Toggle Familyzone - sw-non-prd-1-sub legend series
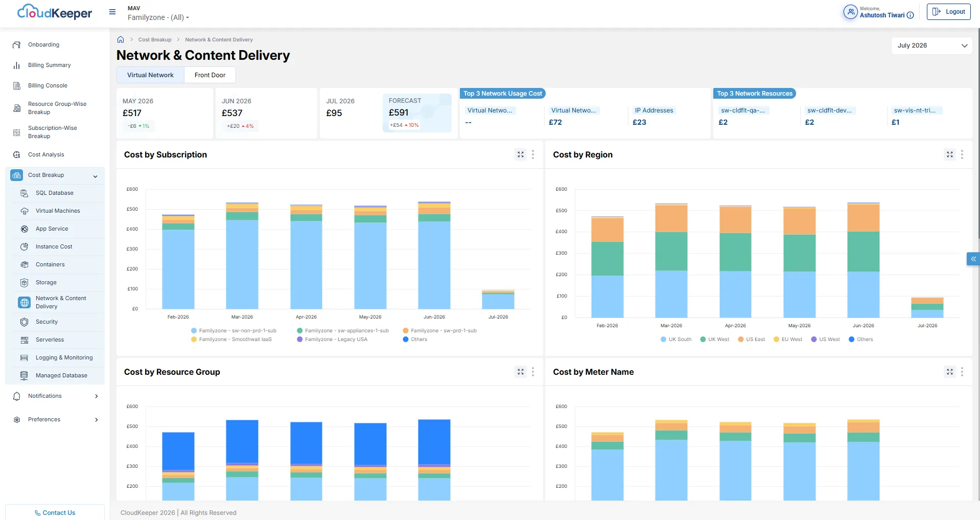This screenshot has height=520, width=980. [x=234, y=331]
